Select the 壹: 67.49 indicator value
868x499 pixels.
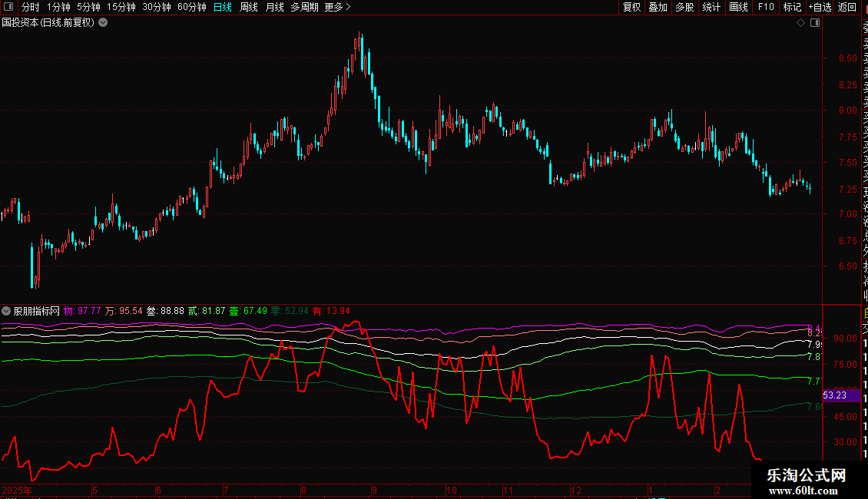coord(248,311)
